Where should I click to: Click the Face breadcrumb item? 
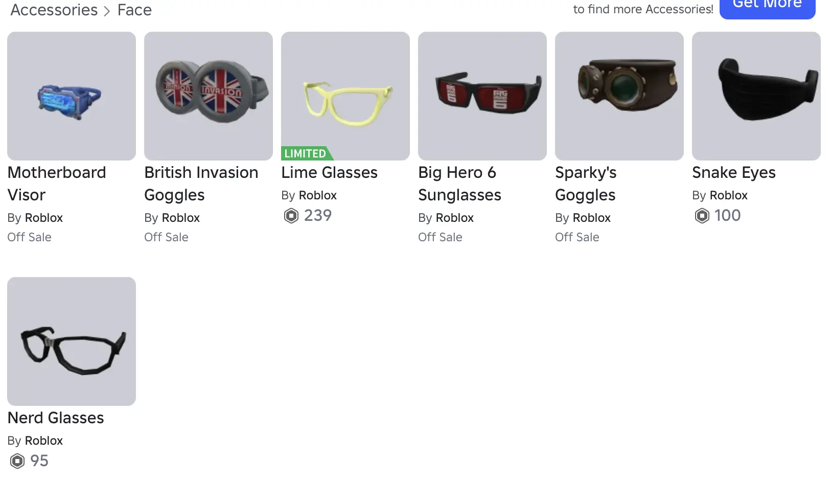(134, 10)
